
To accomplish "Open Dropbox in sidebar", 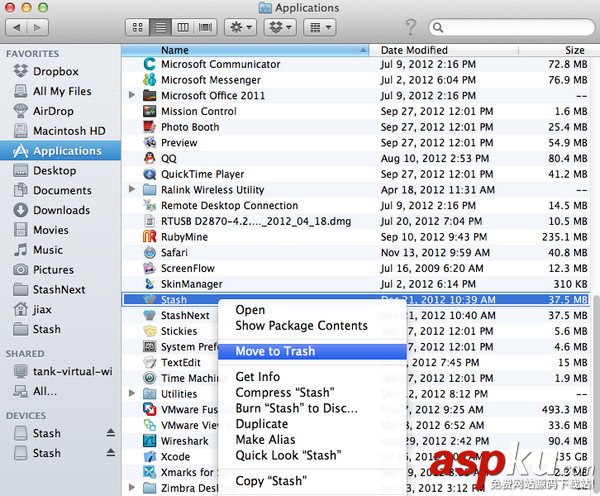I will pyautogui.click(x=60, y=72).
